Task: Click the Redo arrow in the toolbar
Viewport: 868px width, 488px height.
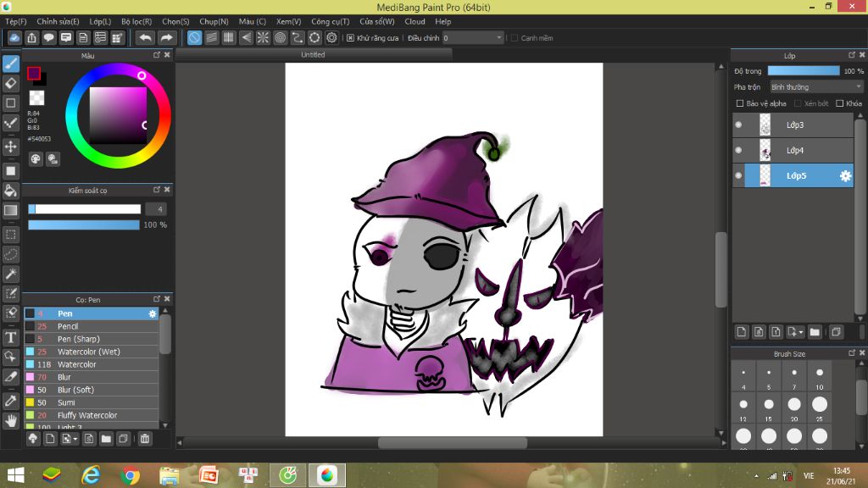Action: pyautogui.click(x=166, y=37)
